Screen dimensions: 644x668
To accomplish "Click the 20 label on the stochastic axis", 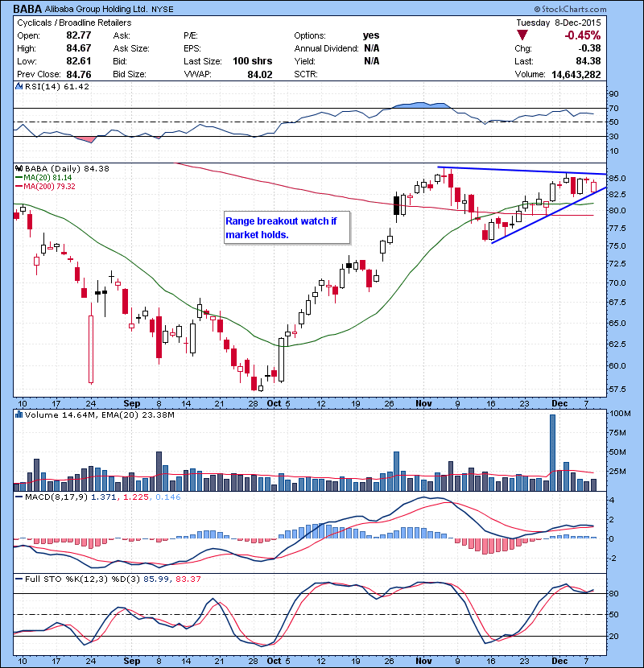I will [614, 636].
